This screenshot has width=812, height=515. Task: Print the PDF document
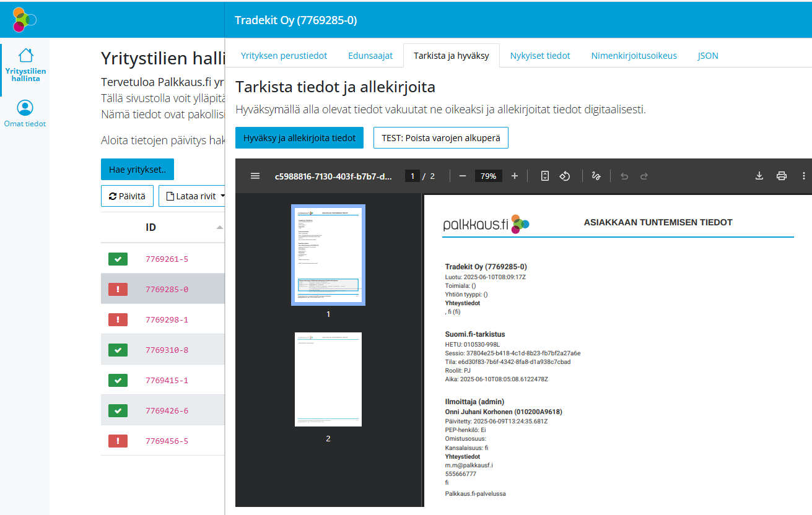[782, 176]
